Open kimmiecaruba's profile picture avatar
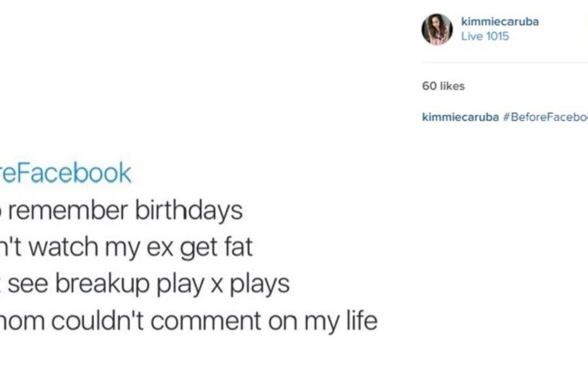The height and width of the screenshot is (392, 588). click(437, 30)
